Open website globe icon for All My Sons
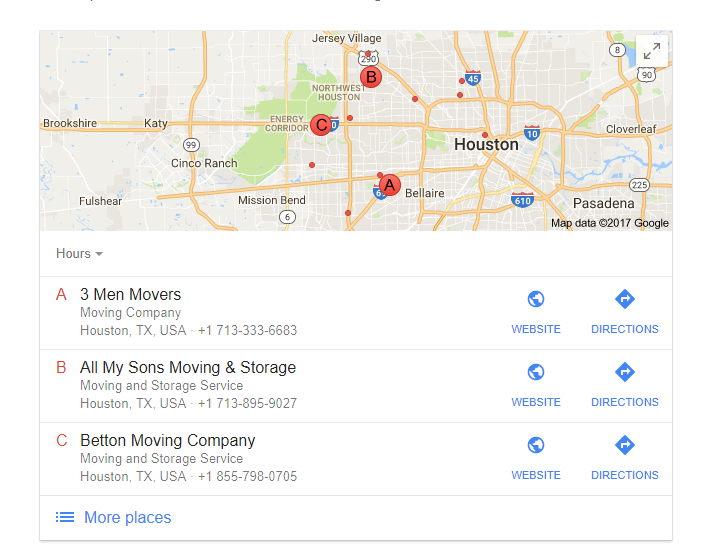This screenshot has width=706, height=556. [x=536, y=372]
